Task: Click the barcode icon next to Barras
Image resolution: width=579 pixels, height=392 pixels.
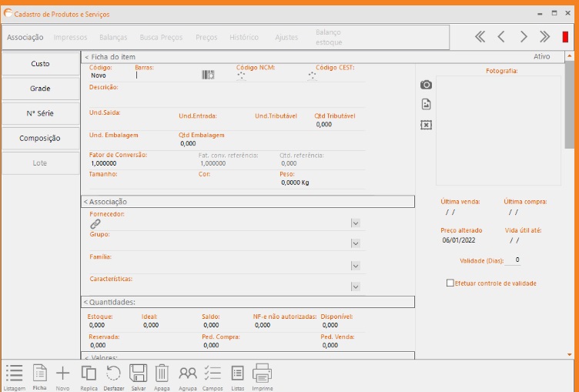Action: tap(208, 75)
